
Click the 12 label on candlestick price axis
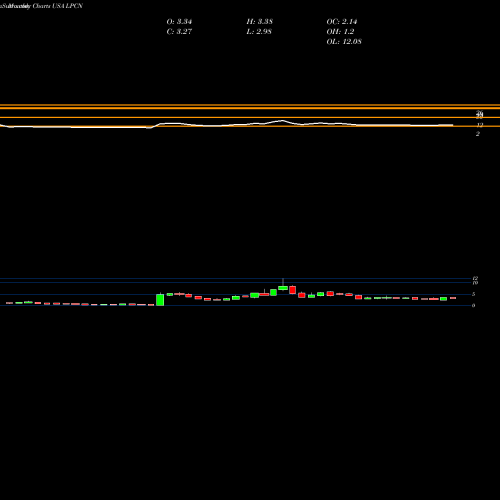pyautogui.click(x=475, y=278)
